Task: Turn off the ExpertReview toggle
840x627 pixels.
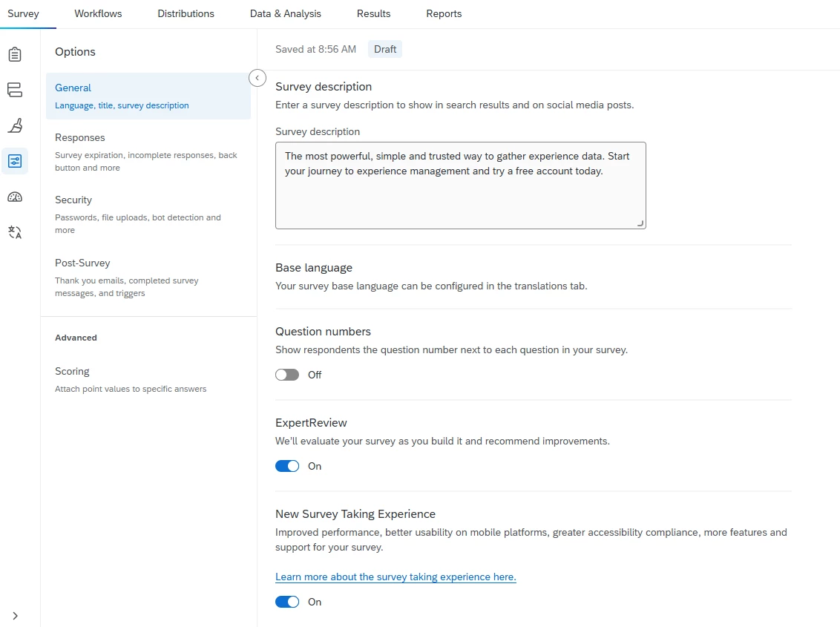Action: [287, 466]
